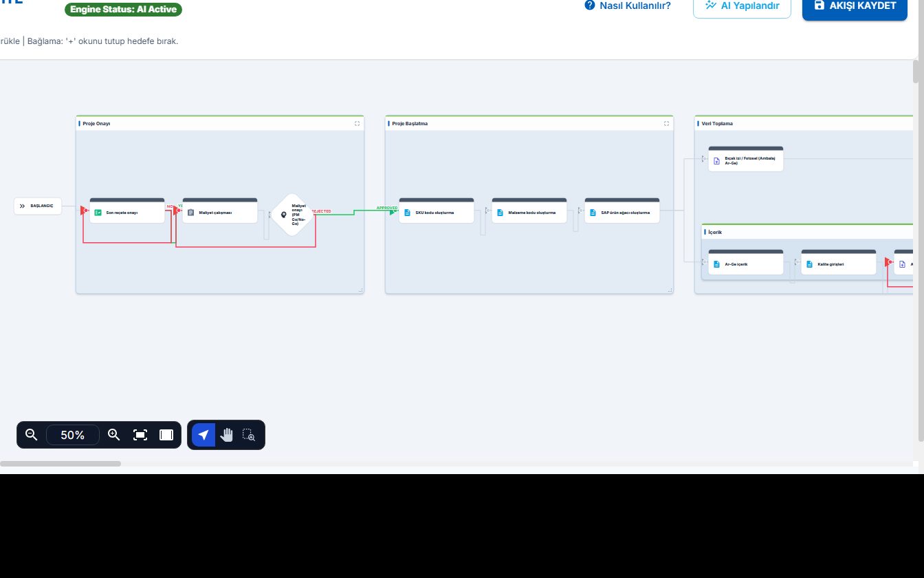924x578 pixels.
Task: Open the Nasıl Kullanılır? help link
Action: coord(628,6)
